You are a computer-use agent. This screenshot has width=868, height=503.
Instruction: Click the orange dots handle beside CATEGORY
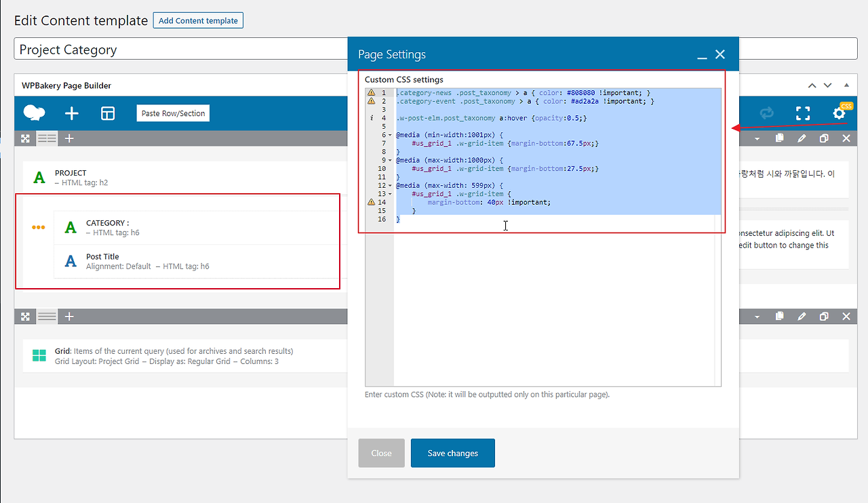click(39, 227)
